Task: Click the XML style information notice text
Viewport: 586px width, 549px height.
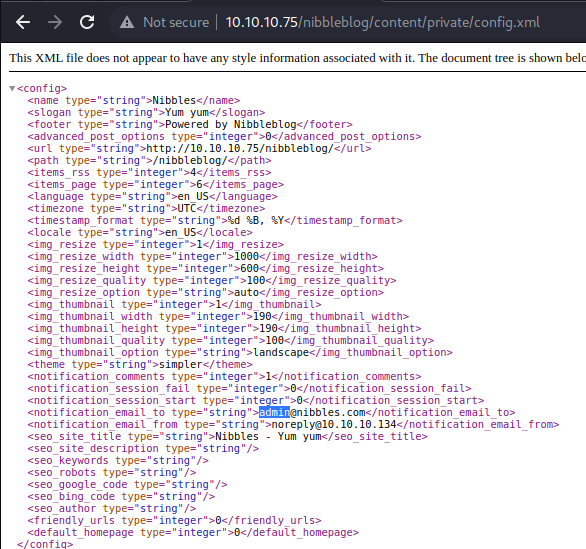Action: [297, 58]
